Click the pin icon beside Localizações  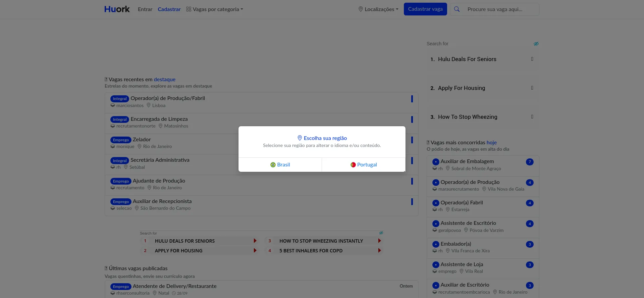click(x=361, y=9)
